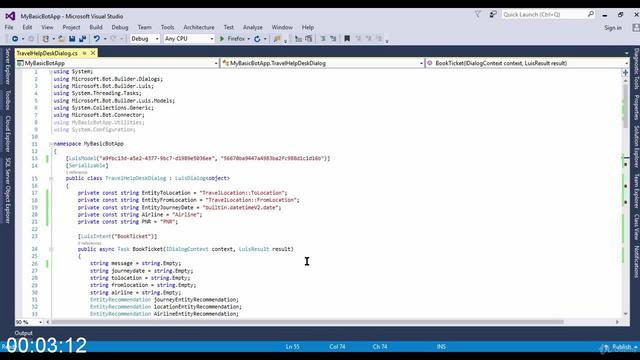Collapse the TravelHelpDeskDialog class outline
Screen dimensions: 640x360
[51, 178]
